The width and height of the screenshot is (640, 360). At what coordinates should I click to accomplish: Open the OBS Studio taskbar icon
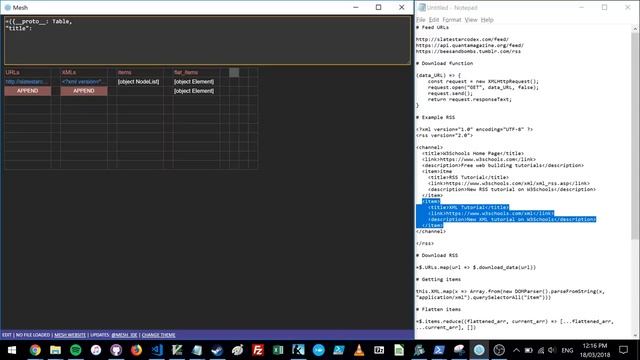[x=499, y=350]
